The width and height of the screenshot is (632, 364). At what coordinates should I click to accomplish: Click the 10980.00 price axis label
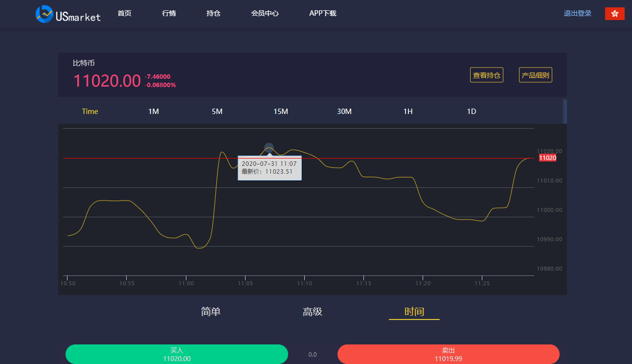tap(549, 269)
